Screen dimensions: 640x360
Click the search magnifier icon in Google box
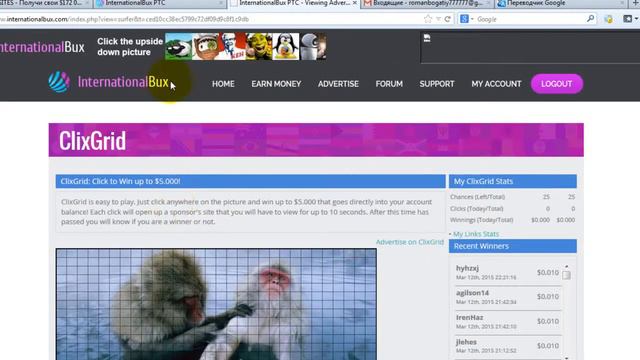click(590, 19)
